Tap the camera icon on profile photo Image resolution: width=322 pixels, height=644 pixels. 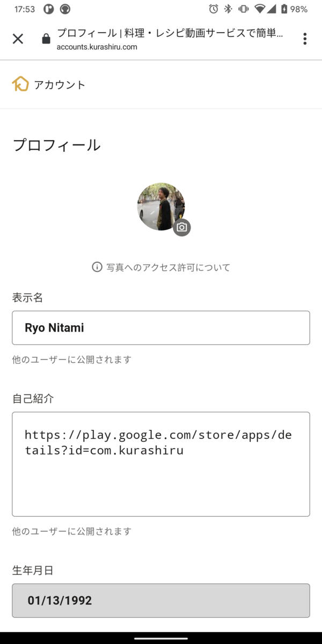[182, 227]
